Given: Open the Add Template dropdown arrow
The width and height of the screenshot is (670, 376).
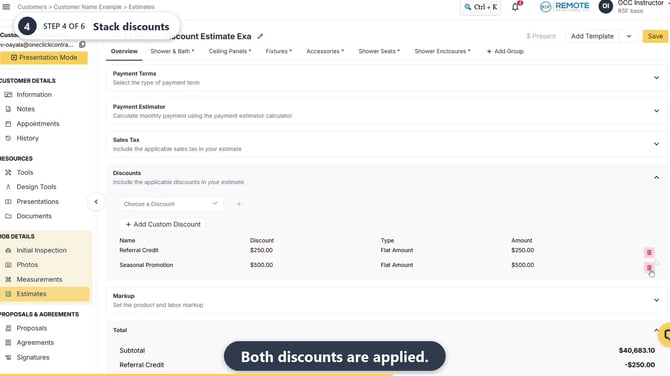Looking at the screenshot, I should (x=629, y=36).
